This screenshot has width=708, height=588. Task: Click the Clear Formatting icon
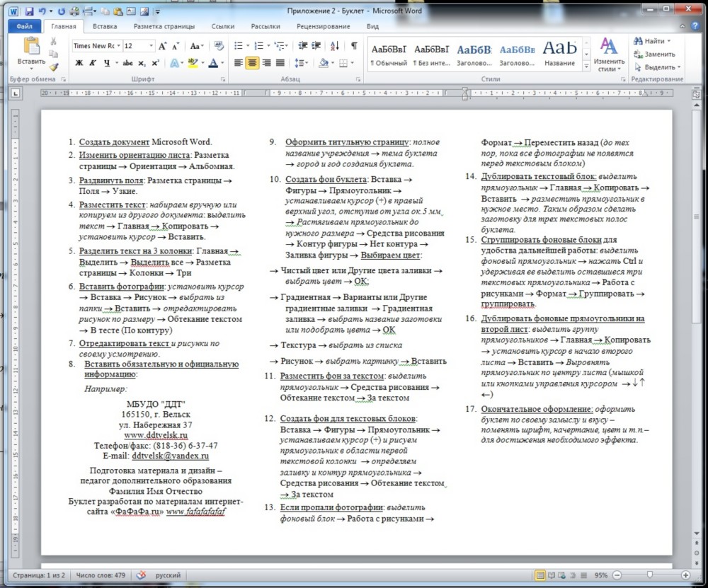219,45
